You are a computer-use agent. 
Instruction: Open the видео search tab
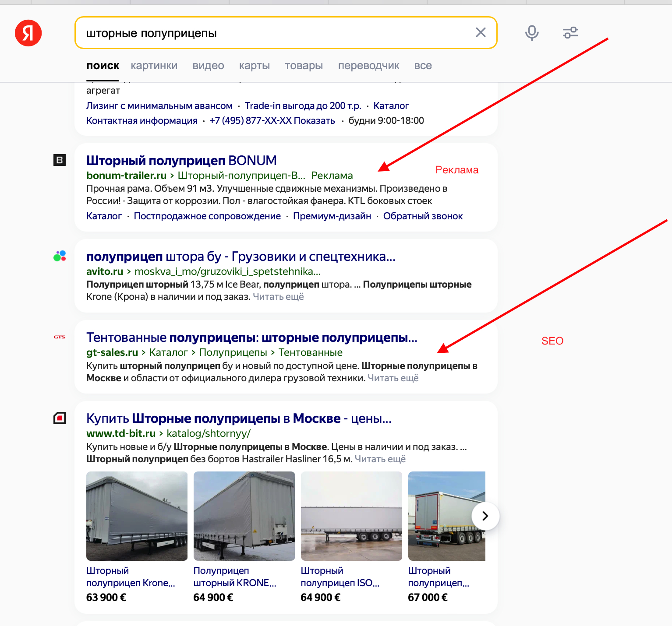(208, 66)
